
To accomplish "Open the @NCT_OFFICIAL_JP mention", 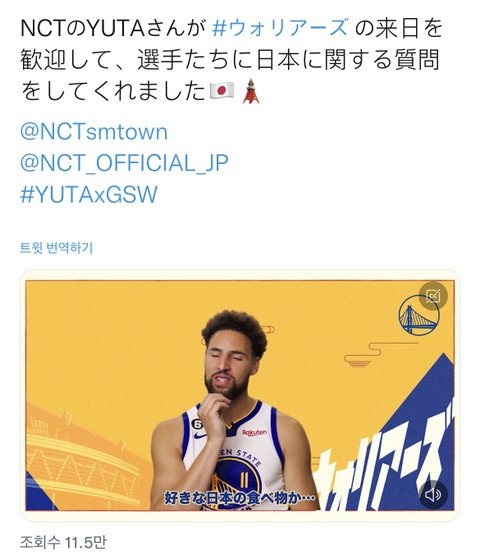I will coord(124,163).
